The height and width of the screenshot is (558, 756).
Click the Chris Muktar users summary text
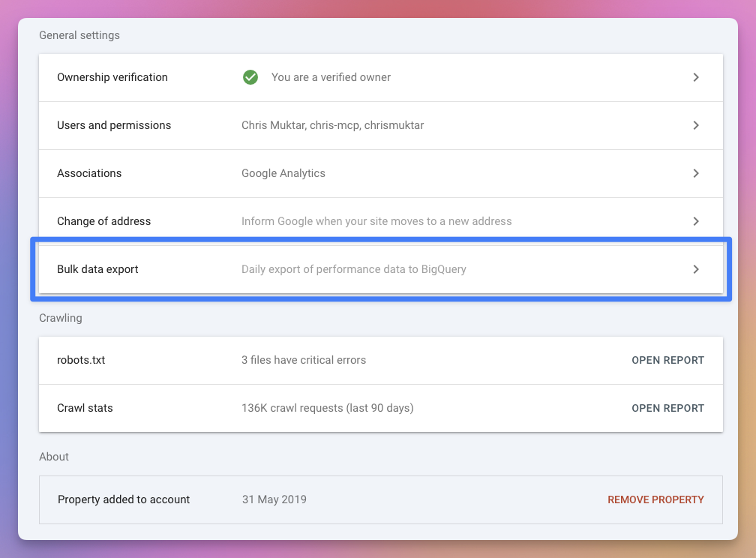tap(332, 125)
